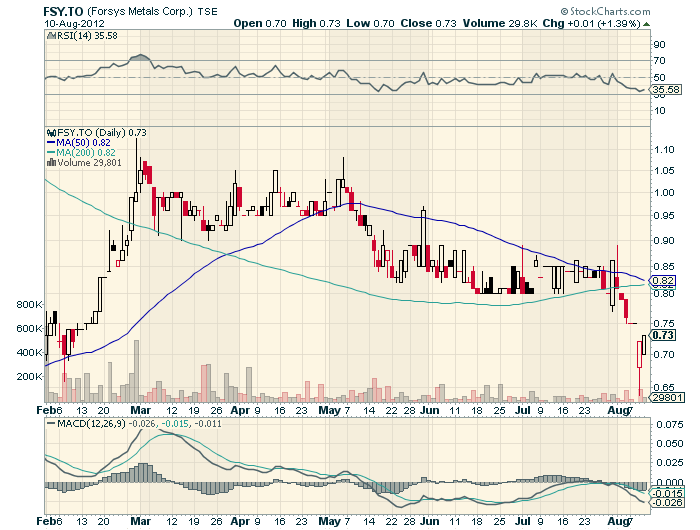This screenshot has height=530, width=700.
Task: Click the 0.025 MACD axis label
Action: pyautogui.click(x=670, y=463)
